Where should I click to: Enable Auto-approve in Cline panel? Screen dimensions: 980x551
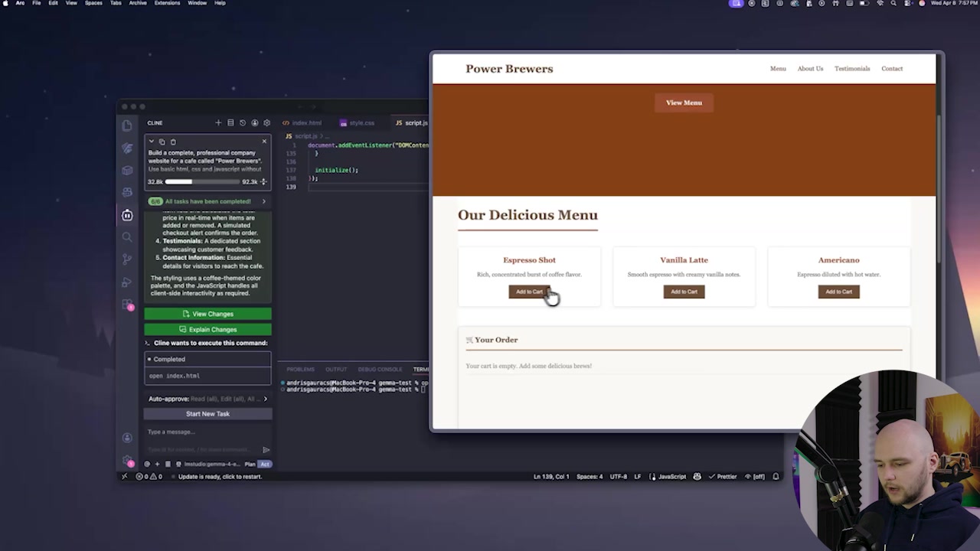[x=168, y=399]
